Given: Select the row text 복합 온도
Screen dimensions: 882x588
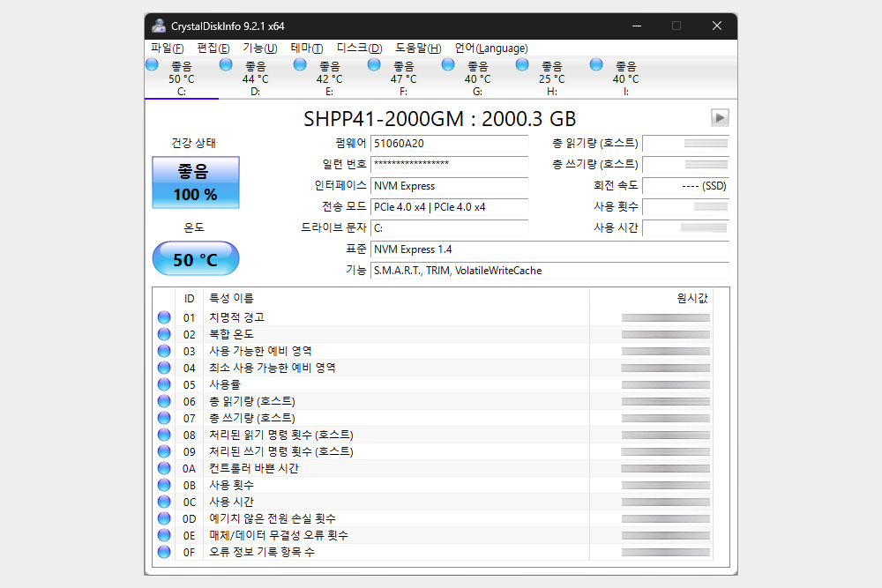Looking at the screenshot, I should click(231, 334).
